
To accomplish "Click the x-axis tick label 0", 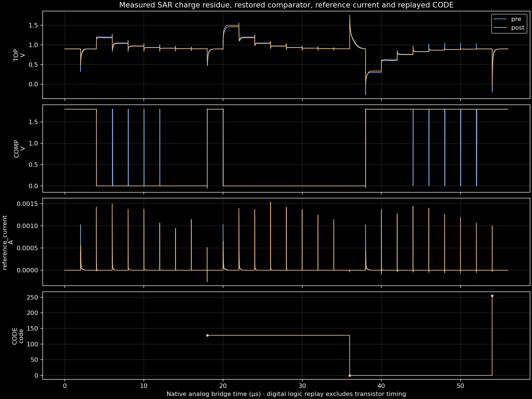I will click(65, 386).
